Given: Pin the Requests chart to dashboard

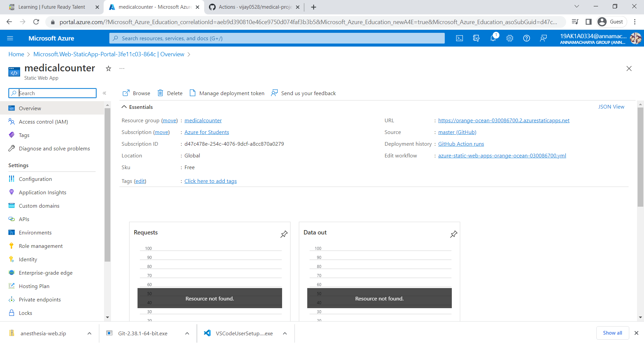Looking at the screenshot, I should click(x=284, y=234).
